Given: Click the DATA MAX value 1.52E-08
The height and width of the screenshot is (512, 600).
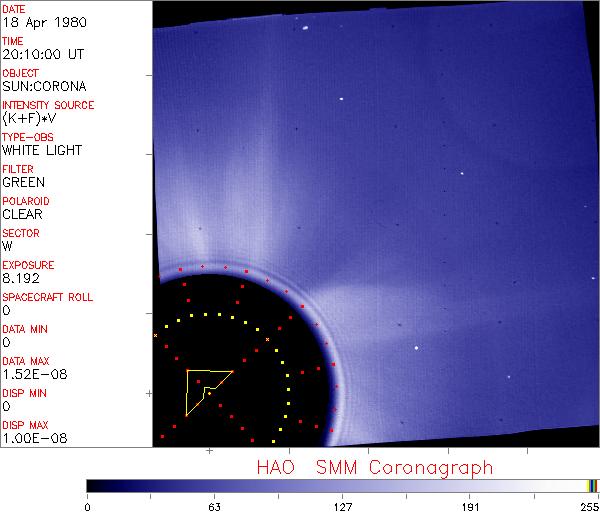Looking at the screenshot, I should [x=30, y=374].
